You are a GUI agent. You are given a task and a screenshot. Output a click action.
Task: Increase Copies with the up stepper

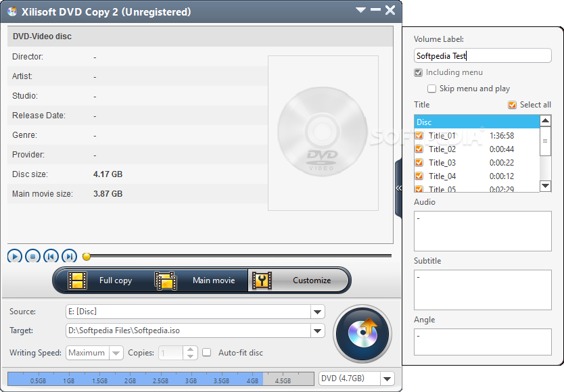click(190, 349)
